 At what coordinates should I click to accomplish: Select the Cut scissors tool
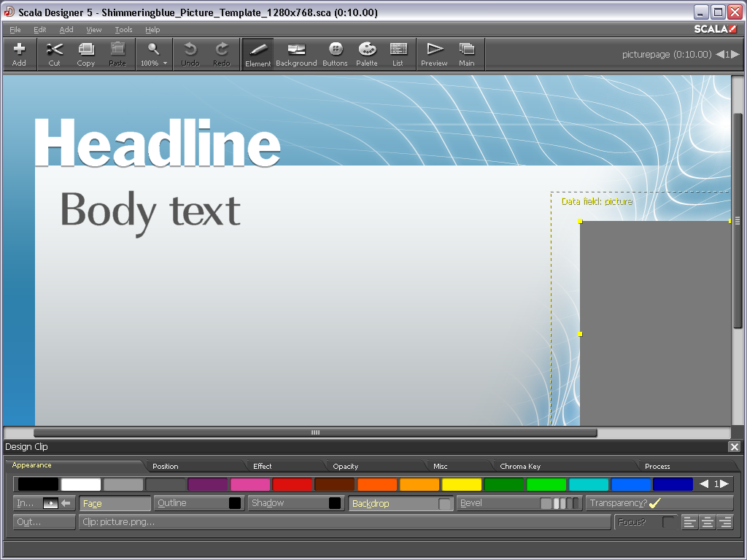pos(55,54)
